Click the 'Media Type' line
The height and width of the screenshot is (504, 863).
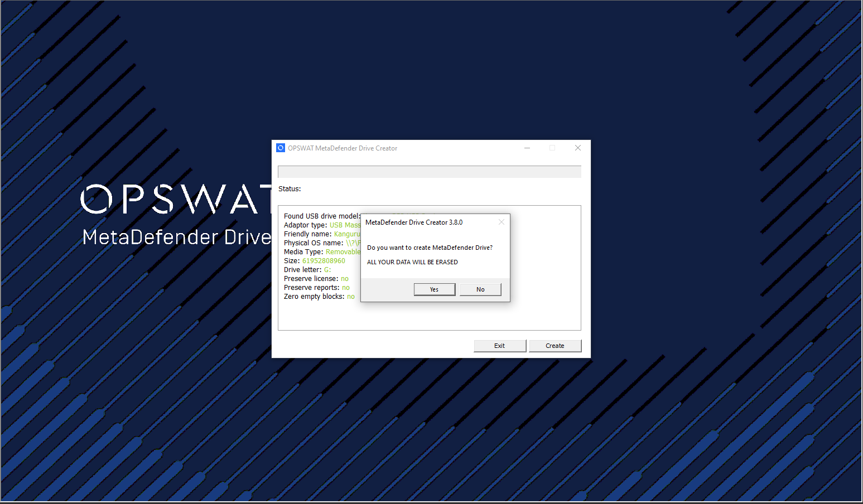(322, 252)
